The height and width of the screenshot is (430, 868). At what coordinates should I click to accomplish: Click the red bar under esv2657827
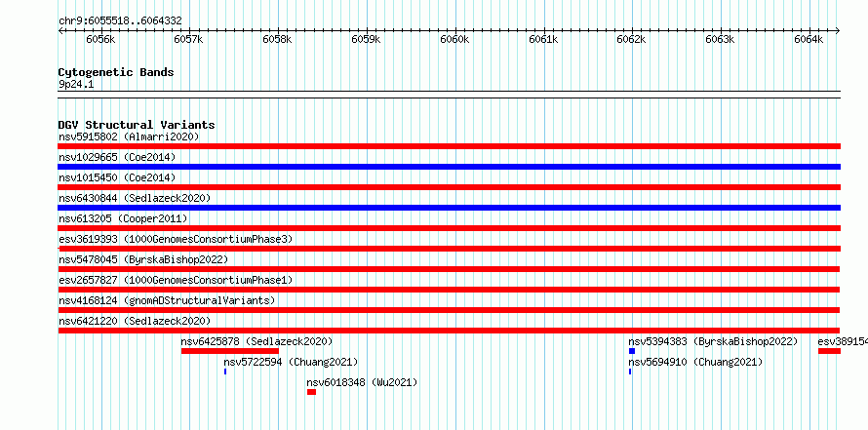pos(449,290)
